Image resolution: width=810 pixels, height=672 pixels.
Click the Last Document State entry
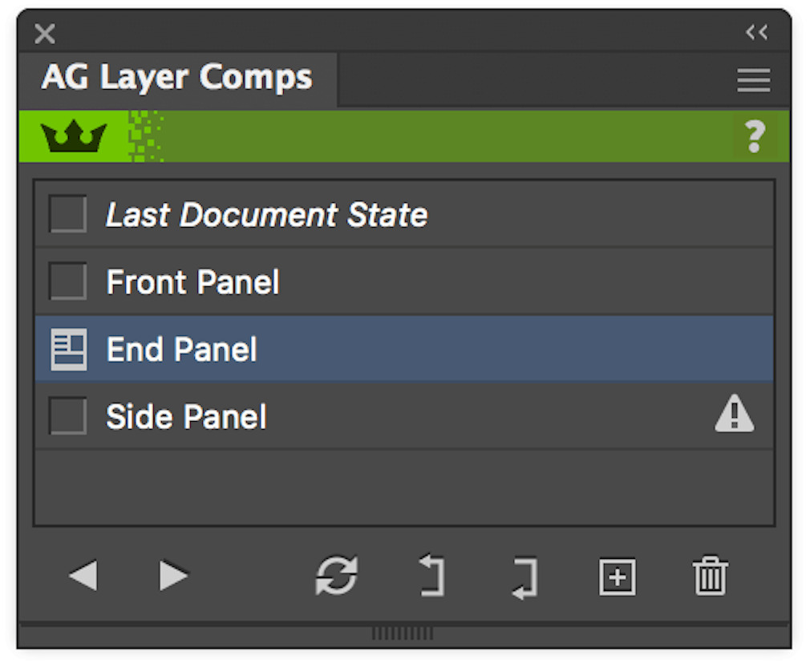[x=267, y=214]
